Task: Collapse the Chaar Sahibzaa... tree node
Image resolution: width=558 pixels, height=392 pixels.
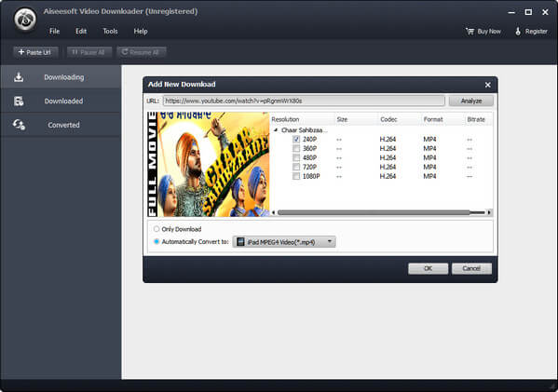Action: click(276, 130)
